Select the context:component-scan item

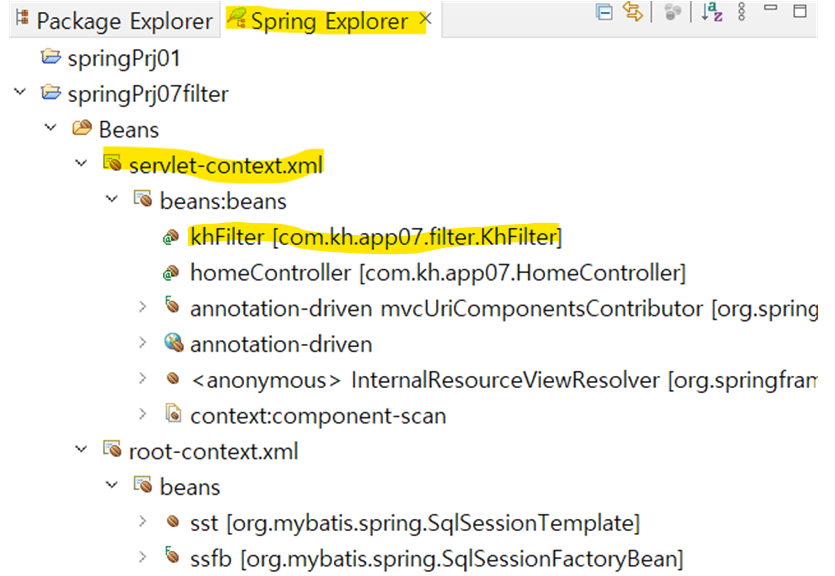[x=318, y=416]
